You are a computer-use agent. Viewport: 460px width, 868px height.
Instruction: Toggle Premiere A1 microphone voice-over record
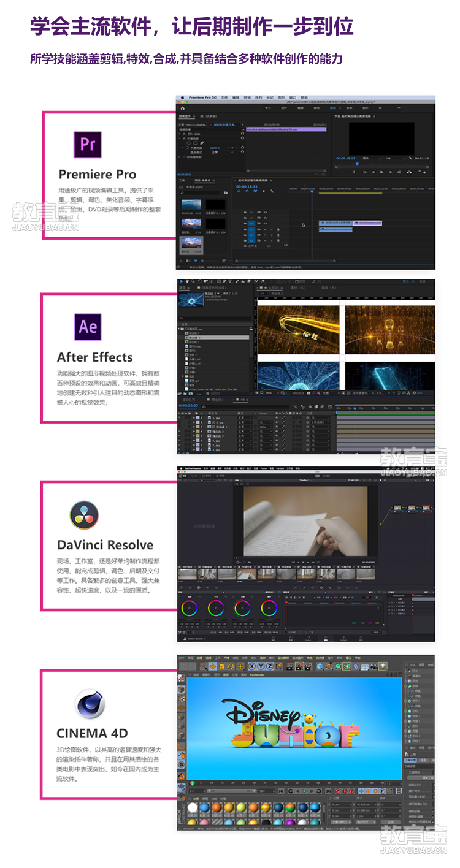(x=278, y=229)
